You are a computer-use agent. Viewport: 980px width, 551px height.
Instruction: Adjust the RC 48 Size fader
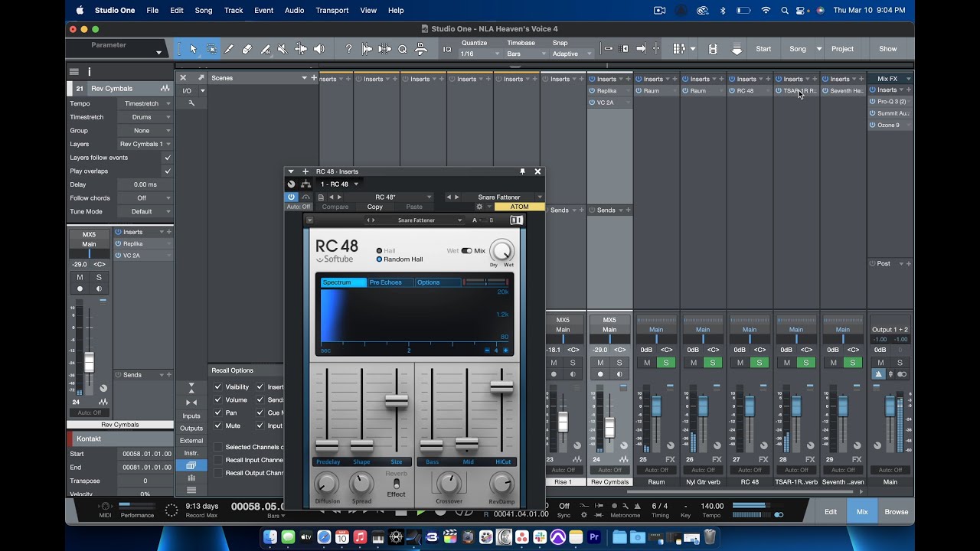coord(397,400)
